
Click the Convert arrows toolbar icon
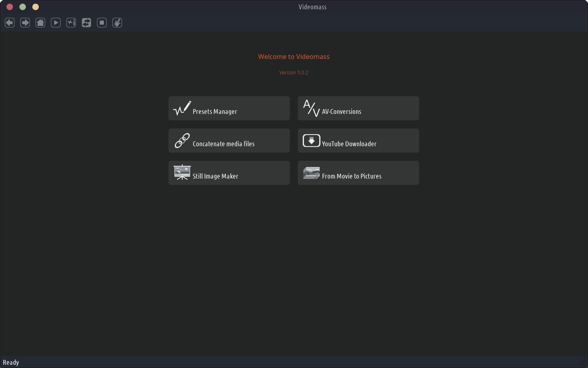[x=86, y=23]
